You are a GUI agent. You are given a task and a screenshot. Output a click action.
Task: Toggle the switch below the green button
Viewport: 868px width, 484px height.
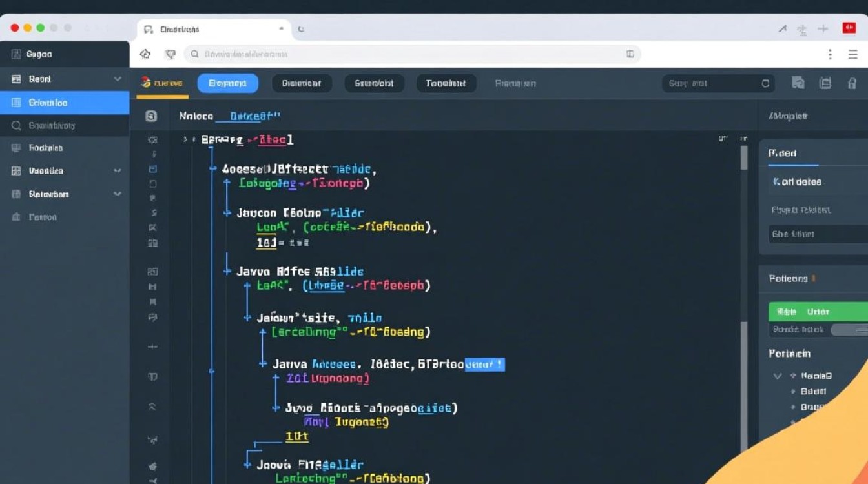(x=847, y=330)
